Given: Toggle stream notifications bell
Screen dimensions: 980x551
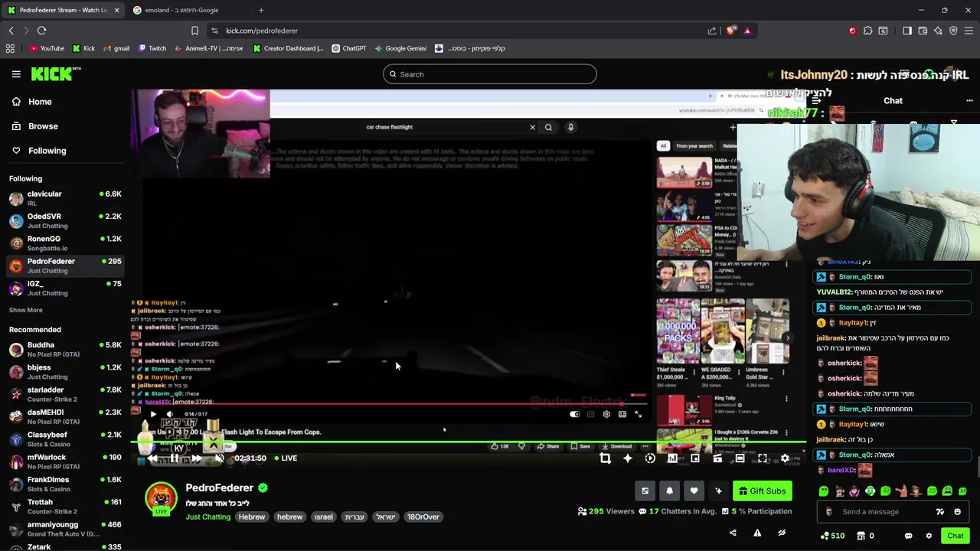Looking at the screenshot, I should pos(669,491).
